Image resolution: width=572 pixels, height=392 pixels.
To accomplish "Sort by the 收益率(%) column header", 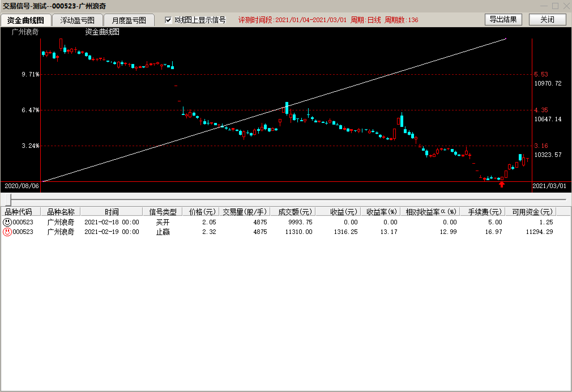I will pyautogui.click(x=381, y=212).
